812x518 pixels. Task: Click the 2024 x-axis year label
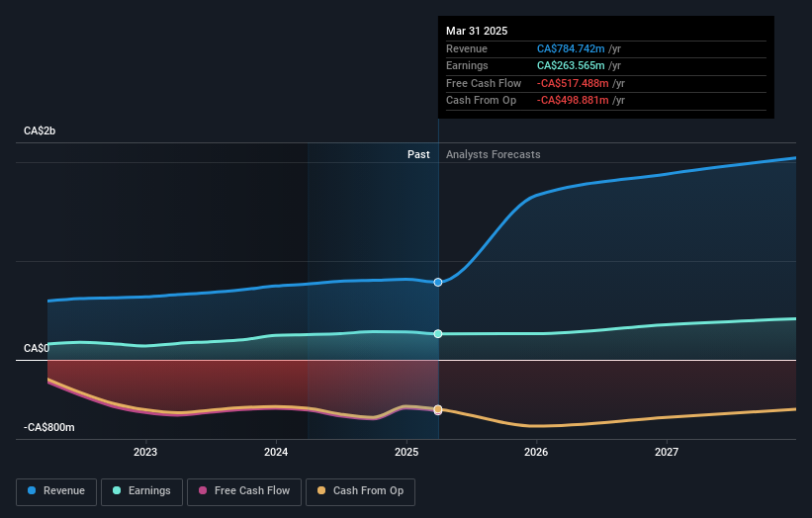tap(276, 452)
